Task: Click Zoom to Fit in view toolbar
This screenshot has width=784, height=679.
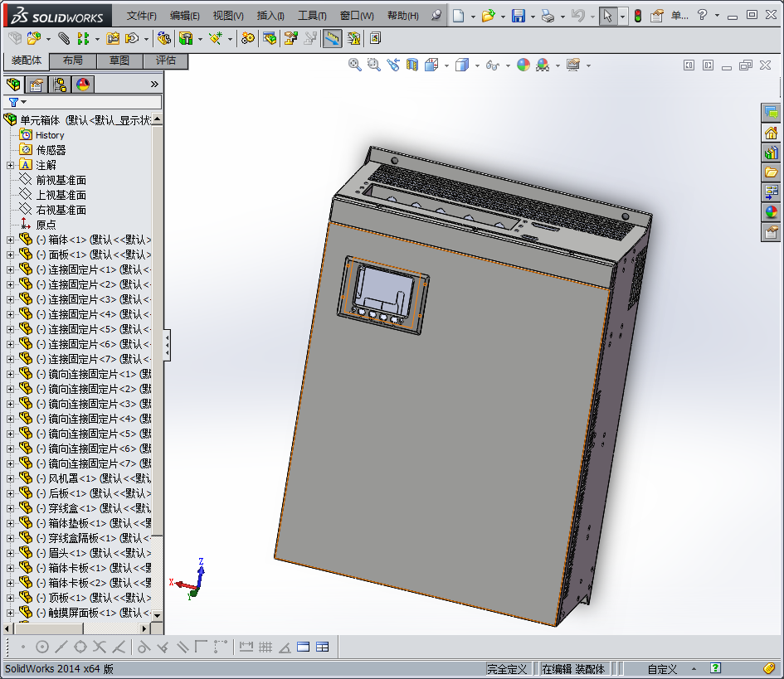Action: tap(355, 65)
